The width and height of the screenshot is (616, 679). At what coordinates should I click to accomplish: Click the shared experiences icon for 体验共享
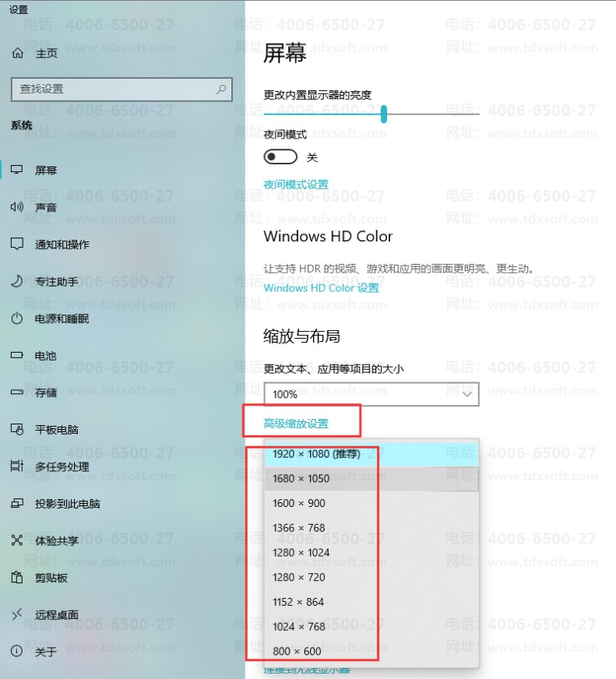(x=16, y=540)
